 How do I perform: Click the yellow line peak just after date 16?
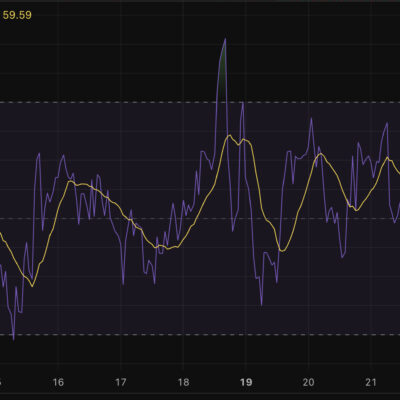pyautogui.click(x=70, y=181)
